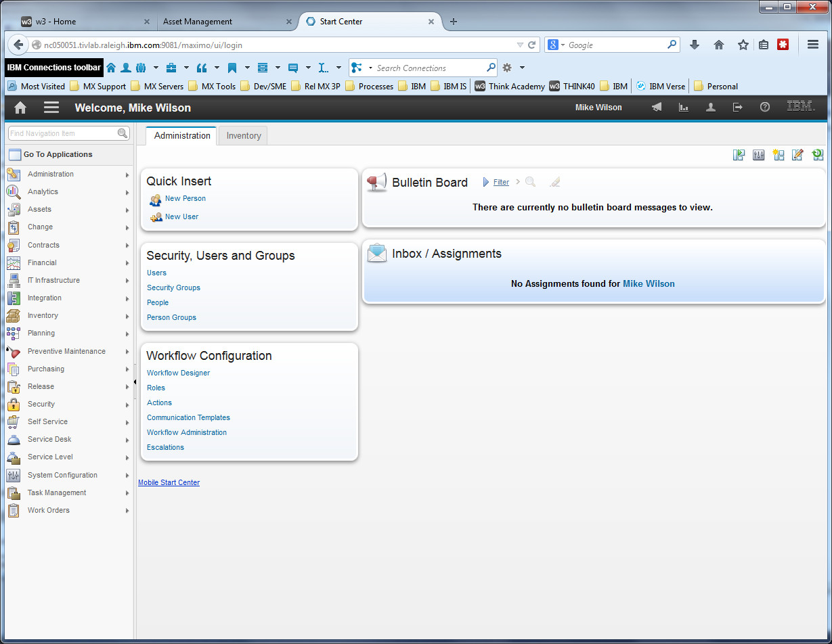Open the Escalations link
The height and width of the screenshot is (644, 832).
(165, 447)
